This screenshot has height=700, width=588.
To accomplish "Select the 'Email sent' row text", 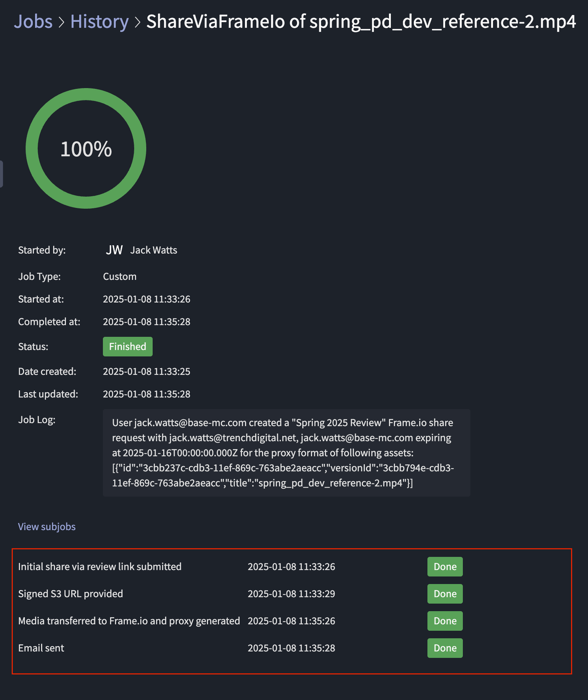I will point(41,648).
